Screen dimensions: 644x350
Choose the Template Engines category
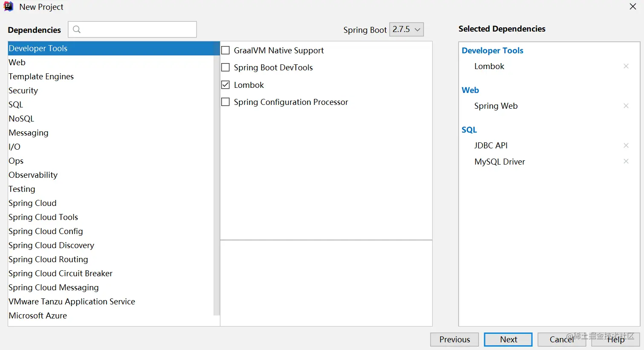pos(41,76)
